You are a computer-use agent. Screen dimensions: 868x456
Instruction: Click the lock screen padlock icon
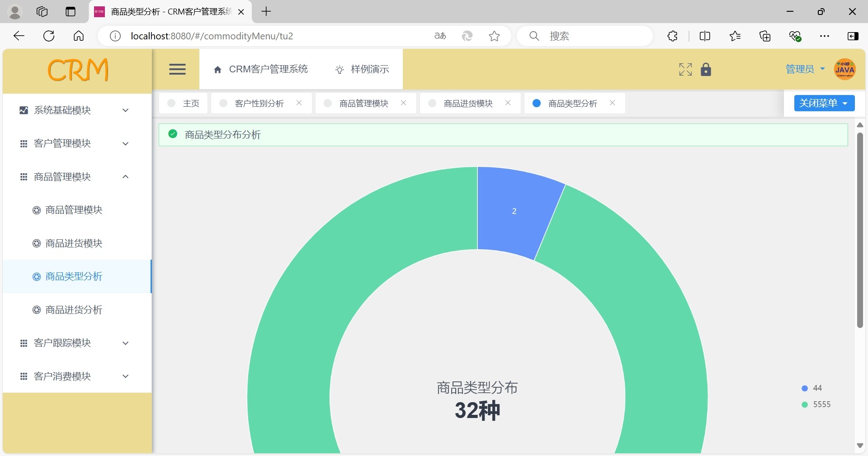[706, 70]
